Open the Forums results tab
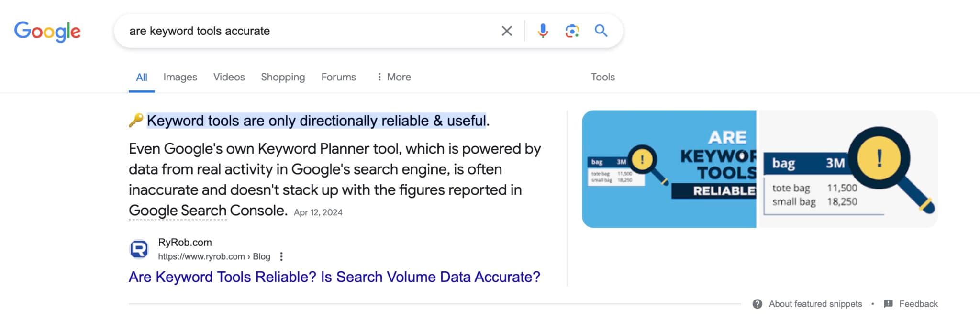 pyautogui.click(x=339, y=77)
